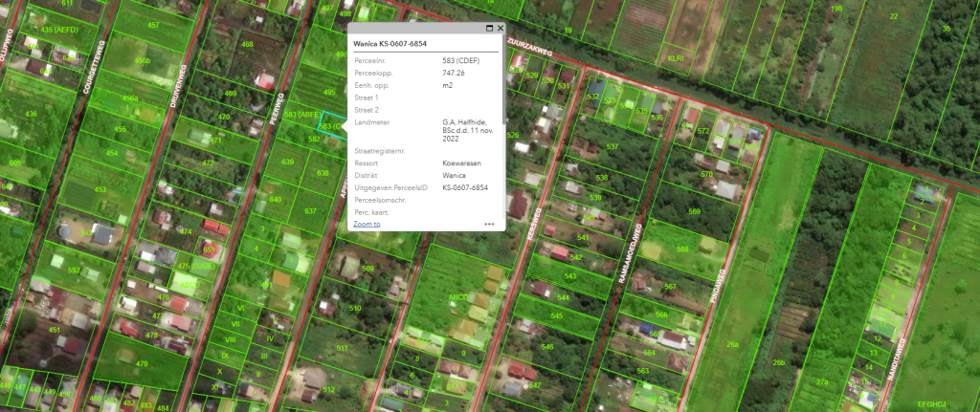This screenshot has width=980, height=412.
Task: Click parcel 436 on the left edge
Action: tap(31, 114)
